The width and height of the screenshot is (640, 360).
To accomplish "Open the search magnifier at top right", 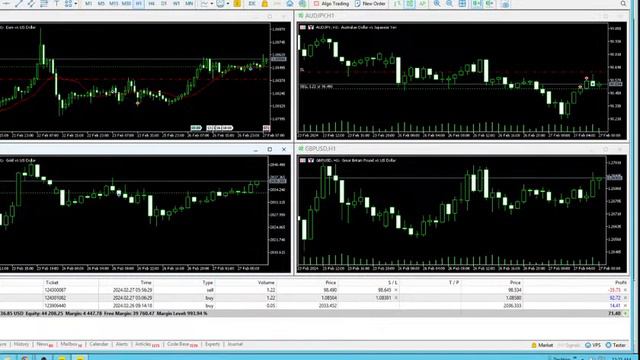I will point(623,4).
